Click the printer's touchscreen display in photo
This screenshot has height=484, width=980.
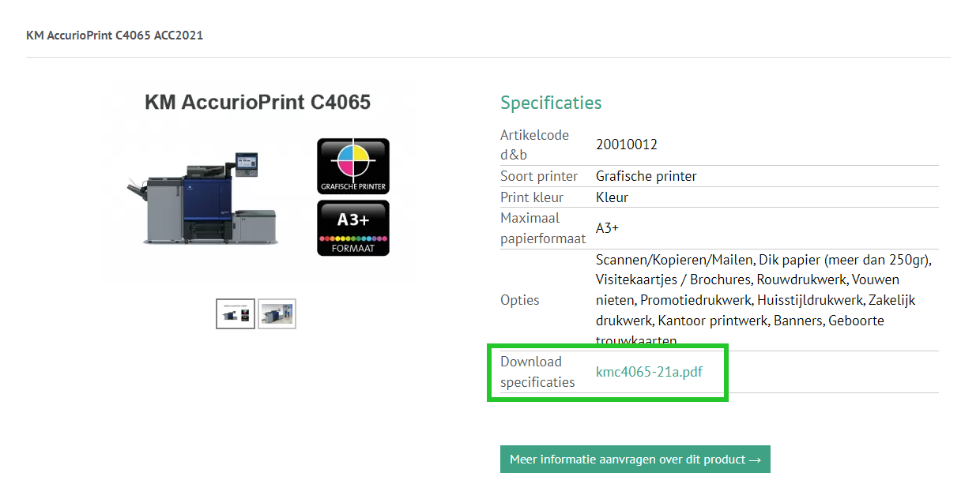[247, 160]
